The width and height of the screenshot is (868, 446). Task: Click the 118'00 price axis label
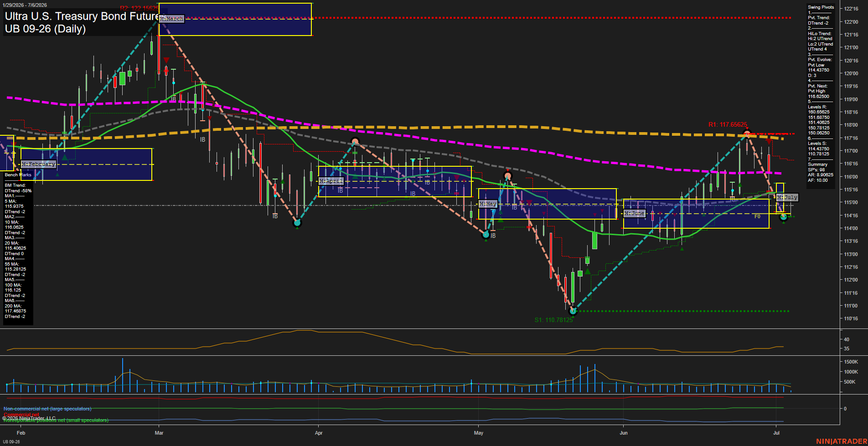[851, 125]
